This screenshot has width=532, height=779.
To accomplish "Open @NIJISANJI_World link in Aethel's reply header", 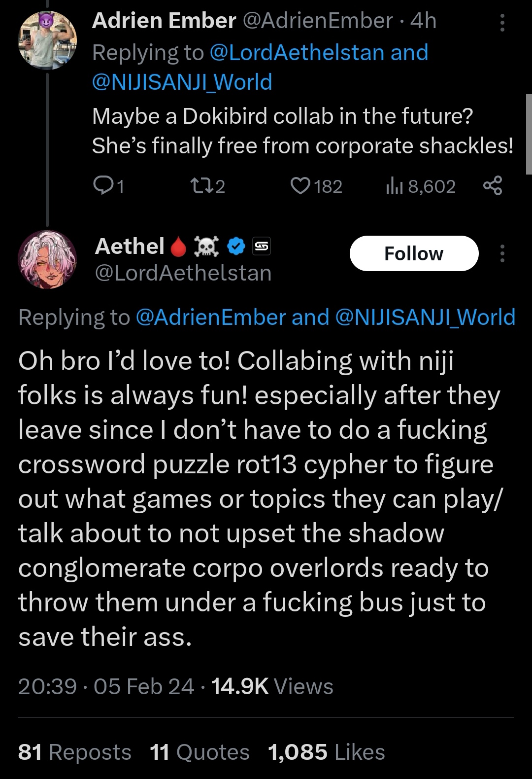I will point(425,317).
